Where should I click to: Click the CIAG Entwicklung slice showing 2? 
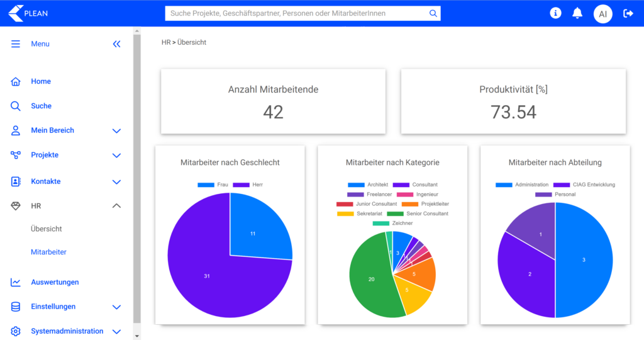[530, 275]
